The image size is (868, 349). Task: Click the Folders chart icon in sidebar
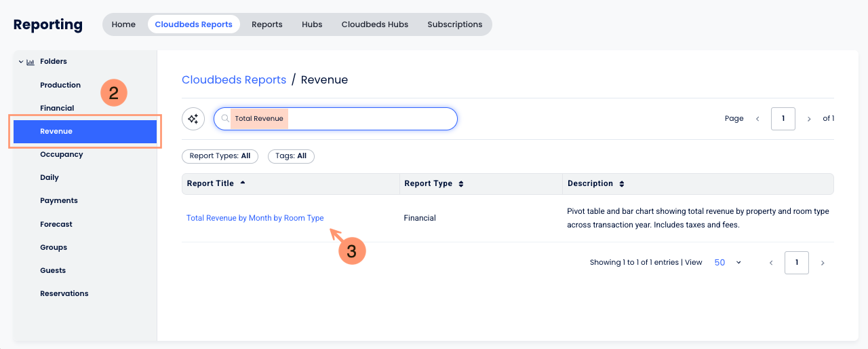[x=31, y=62]
